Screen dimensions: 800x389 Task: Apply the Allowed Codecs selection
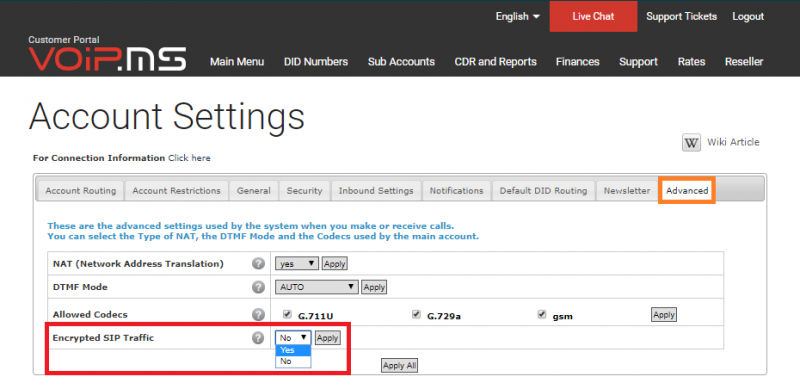664,315
